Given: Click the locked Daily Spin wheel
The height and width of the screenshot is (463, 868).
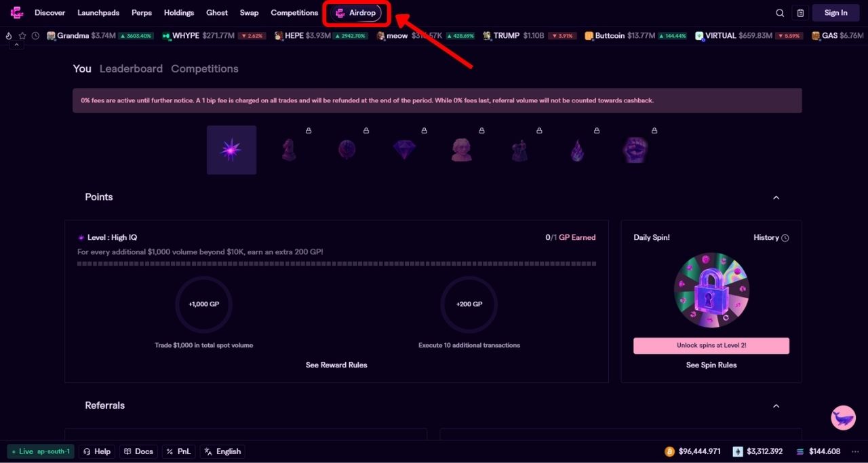Looking at the screenshot, I should 711,290.
